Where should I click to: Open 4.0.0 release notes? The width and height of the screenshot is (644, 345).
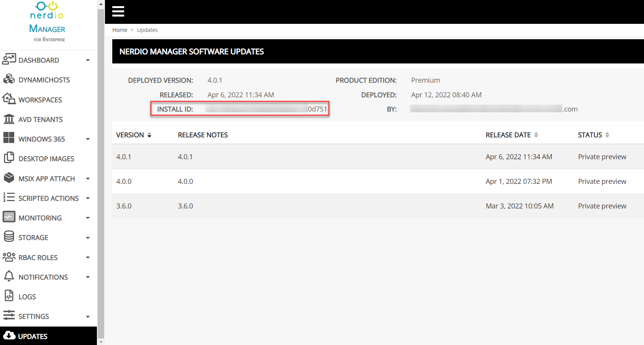tap(185, 182)
